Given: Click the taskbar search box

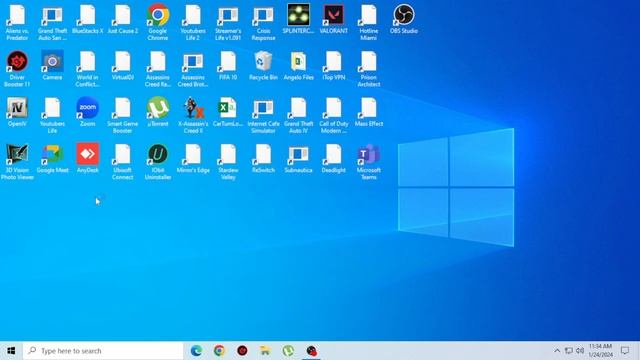Looking at the screenshot, I should click(x=103, y=351).
